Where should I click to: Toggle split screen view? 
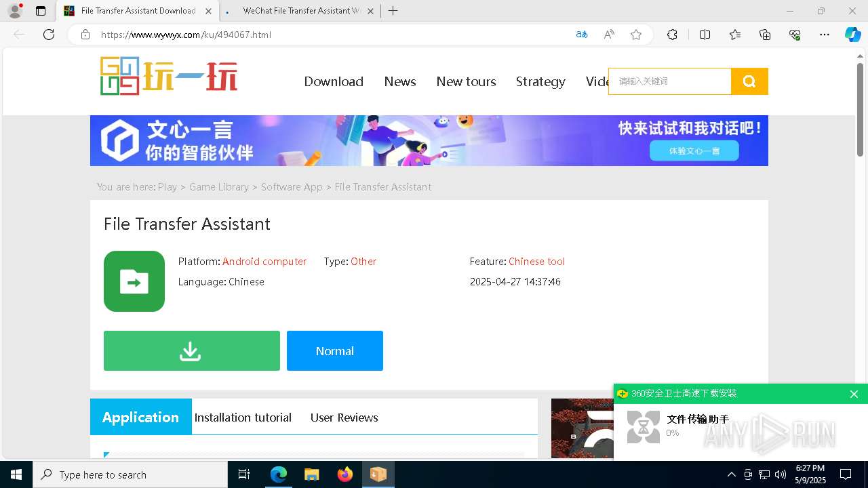pyautogui.click(x=705, y=35)
